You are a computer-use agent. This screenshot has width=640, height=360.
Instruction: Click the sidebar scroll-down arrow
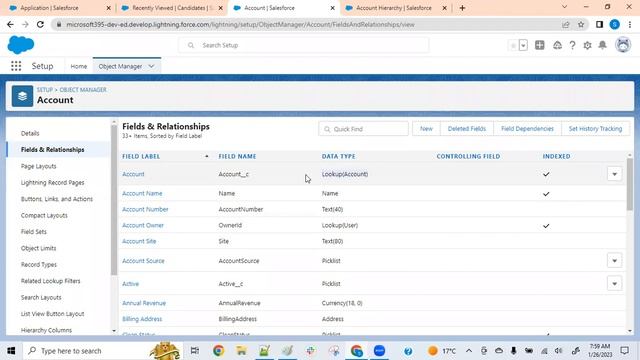click(x=114, y=331)
